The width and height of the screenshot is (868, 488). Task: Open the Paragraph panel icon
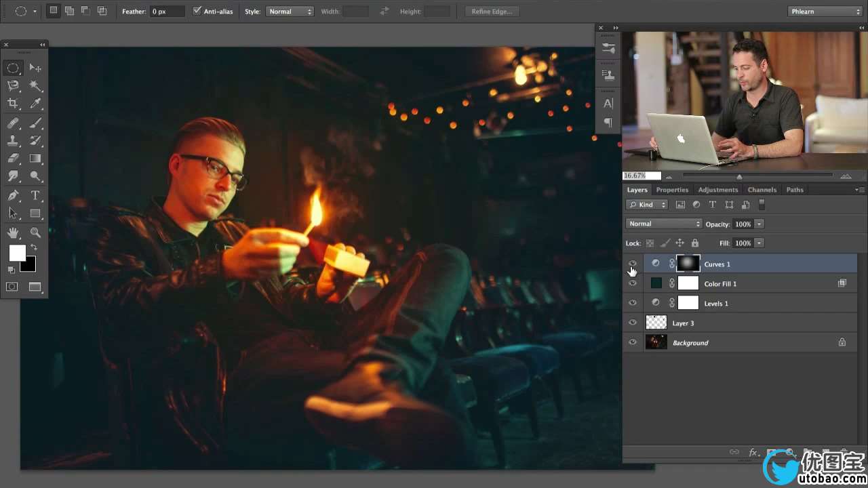(x=608, y=123)
